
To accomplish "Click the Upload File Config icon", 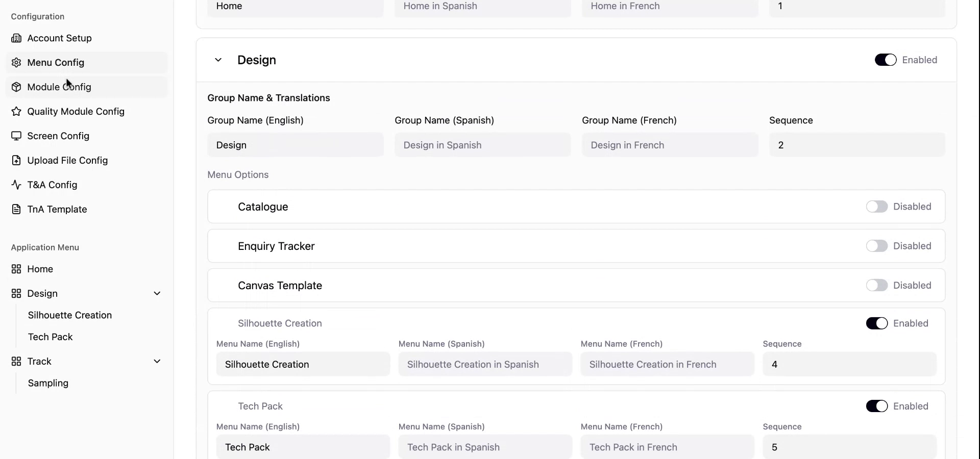I will point(17,160).
